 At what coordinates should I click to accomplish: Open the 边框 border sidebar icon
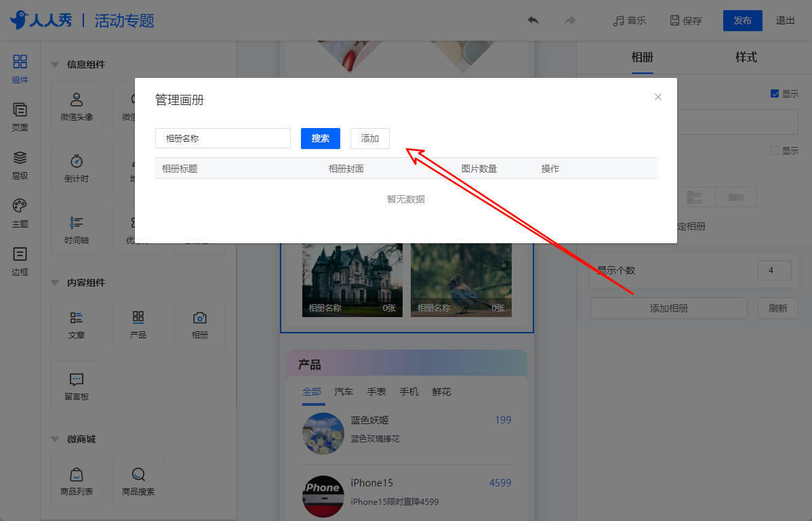(x=20, y=262)
